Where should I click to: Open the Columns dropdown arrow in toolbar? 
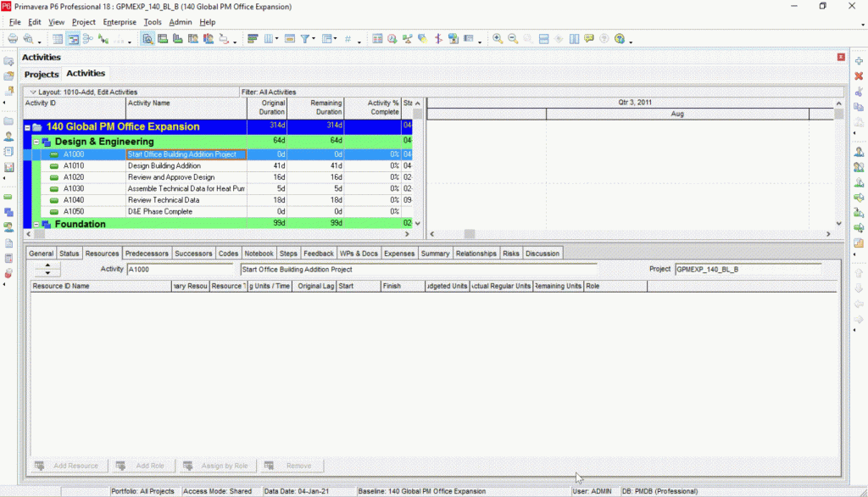point(277,39)
